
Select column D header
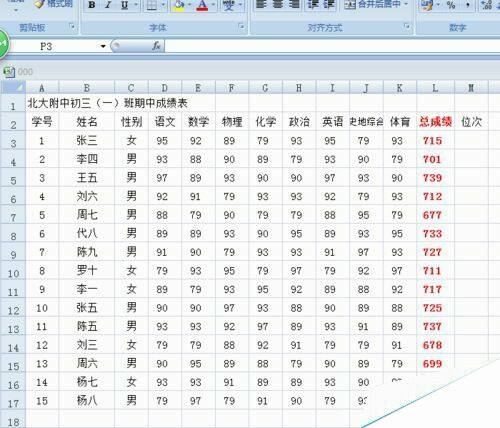pos(165,88)
